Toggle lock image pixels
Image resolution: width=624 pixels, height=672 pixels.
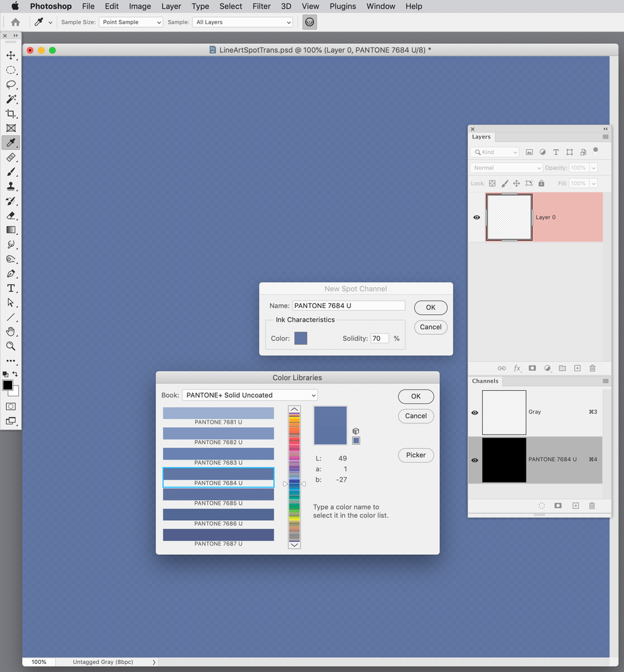tap(505, 184)
